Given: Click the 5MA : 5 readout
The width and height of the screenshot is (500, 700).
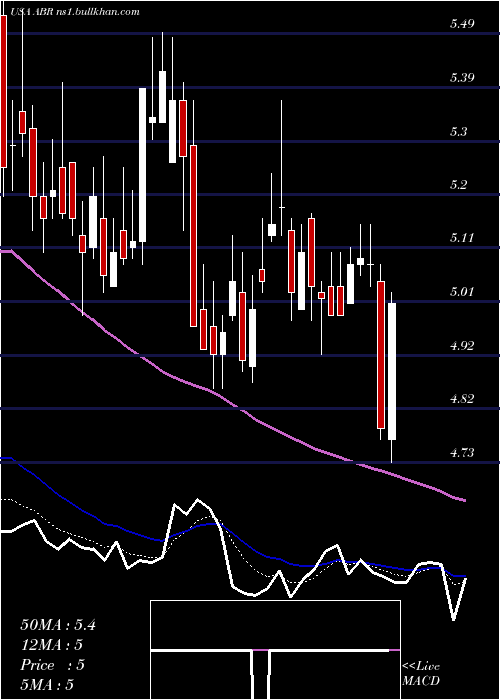Looking at the screenshot, I should pyautogui.click(x=47, y=685).
